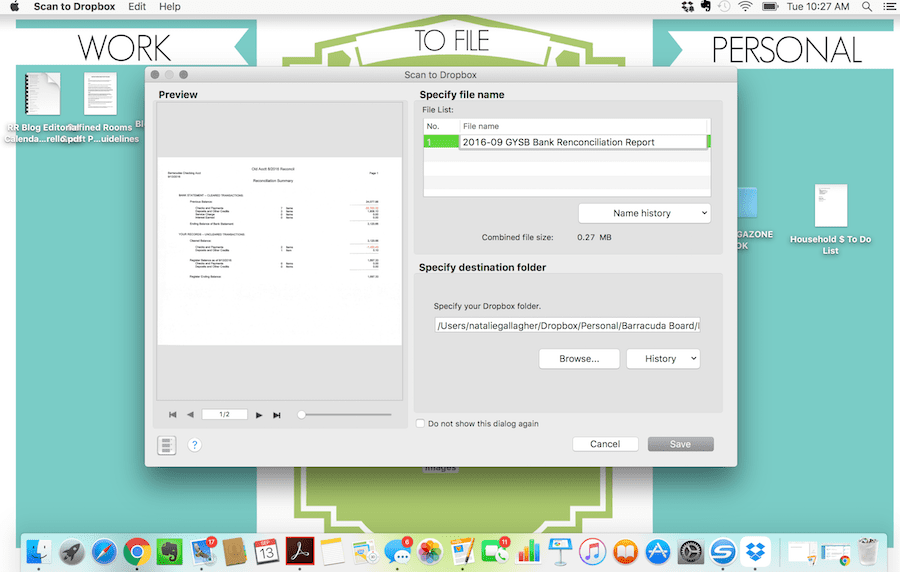Open Adobe Acrobat in the dock
Image resolution: width=900 pixels, height=572 pixels.
point(300,552)
